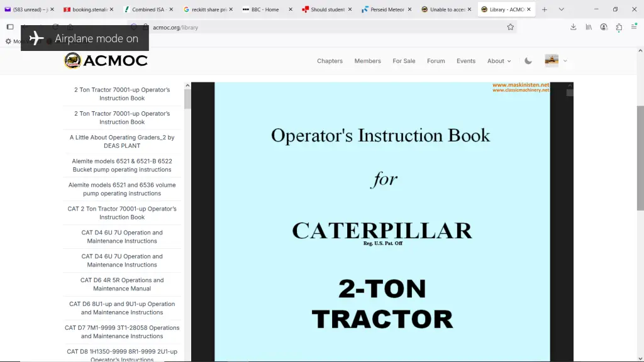Open CAT D6 8U1-up and 9U1-up instructions

pos(122,308)
